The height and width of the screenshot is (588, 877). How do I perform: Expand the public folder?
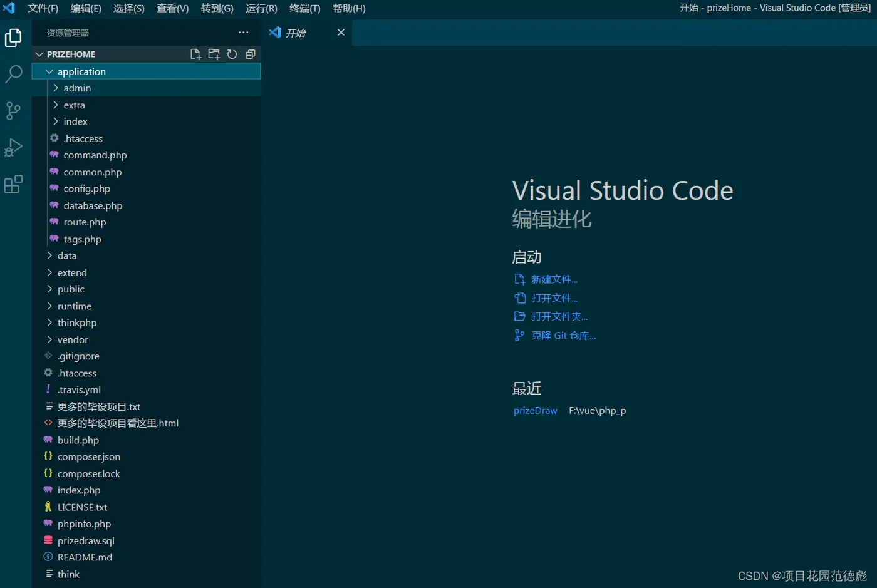(x=146, y=289)
